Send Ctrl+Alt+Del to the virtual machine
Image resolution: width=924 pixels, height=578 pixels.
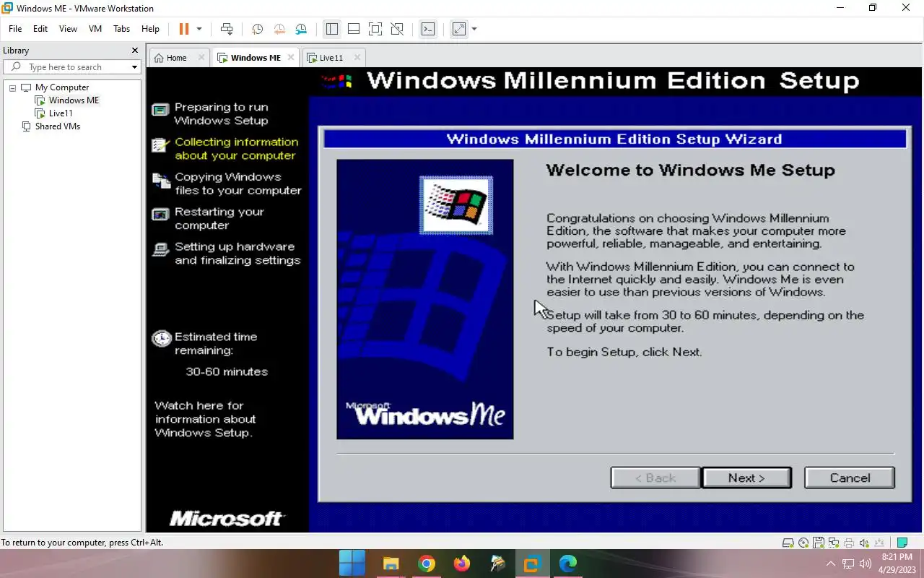coord(227,29)
